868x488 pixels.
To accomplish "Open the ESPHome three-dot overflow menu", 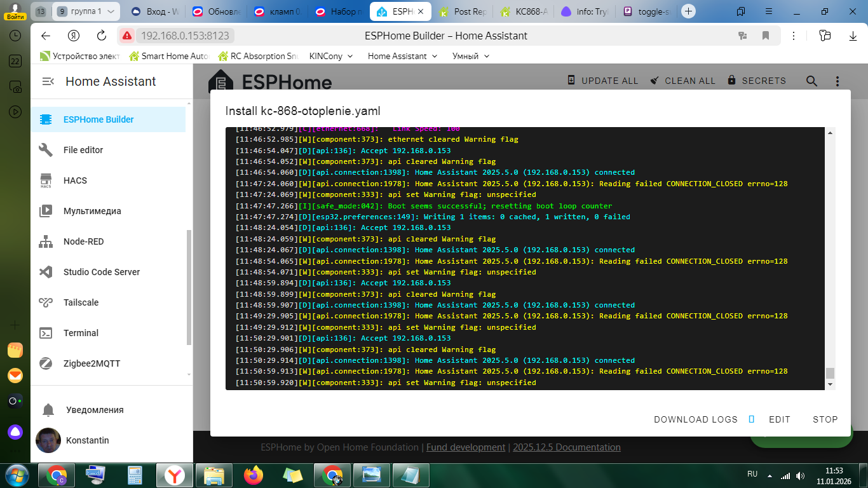I will coord(837,81).
